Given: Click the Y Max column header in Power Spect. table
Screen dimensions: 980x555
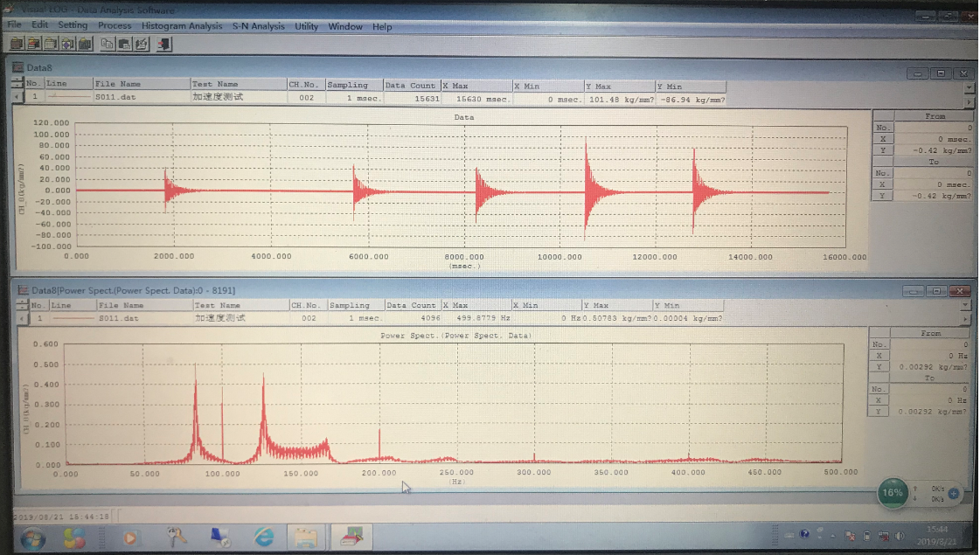Looking at the screenshot, I should (x=616, y=306).
